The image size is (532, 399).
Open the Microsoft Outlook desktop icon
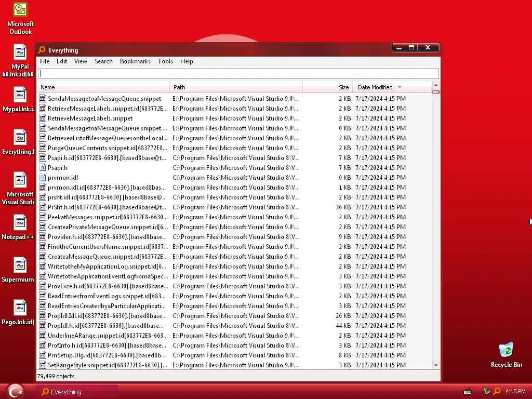click(x=20, y=19)
